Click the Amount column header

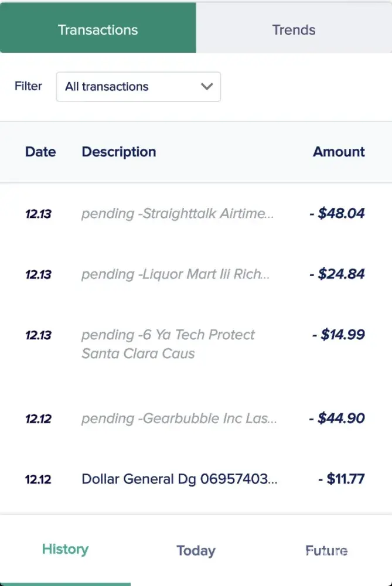339,152
